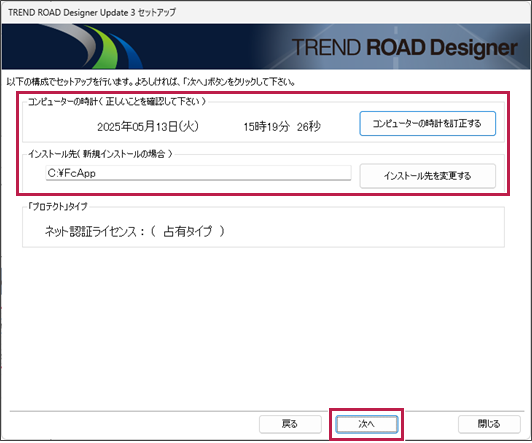Screen dimensions: 532x443
Task: Select the date 2025年05月13日(火)
Action: [x=148, y=127]
